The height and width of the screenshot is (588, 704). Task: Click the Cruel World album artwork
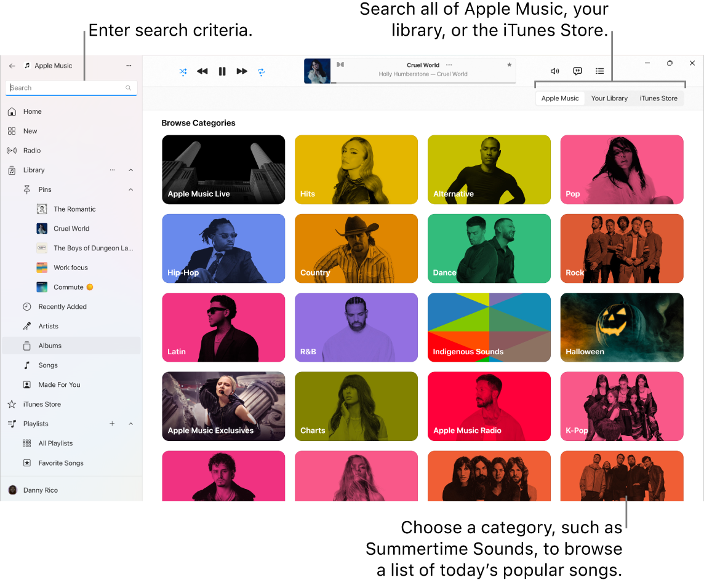pos(317,71)
